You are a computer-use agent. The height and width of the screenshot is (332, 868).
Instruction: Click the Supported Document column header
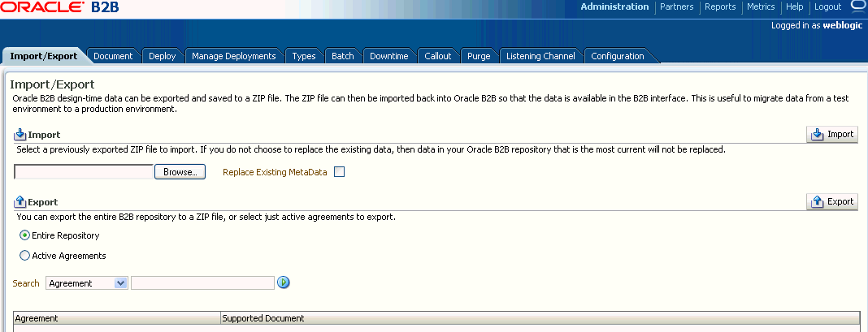click(x=540, y=318)
